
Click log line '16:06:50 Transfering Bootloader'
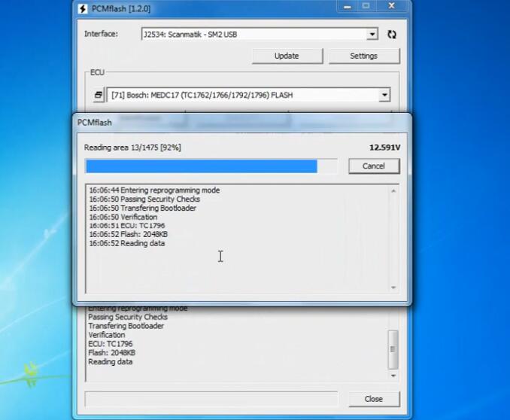pyautogui.click(x=142, y=208)
